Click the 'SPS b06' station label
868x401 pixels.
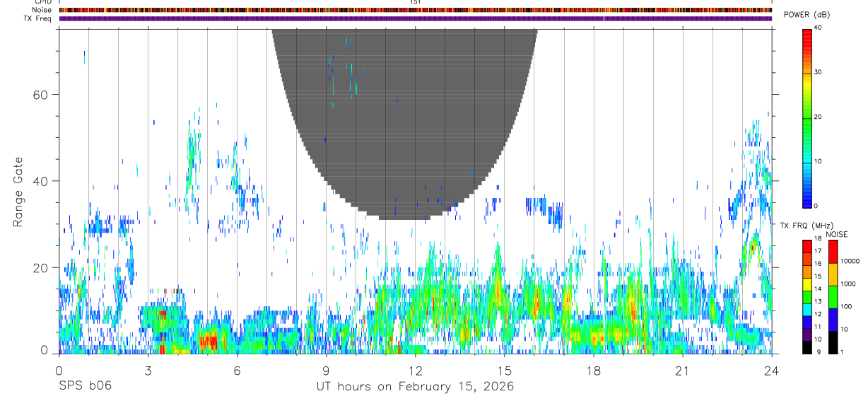click(85, 387)
